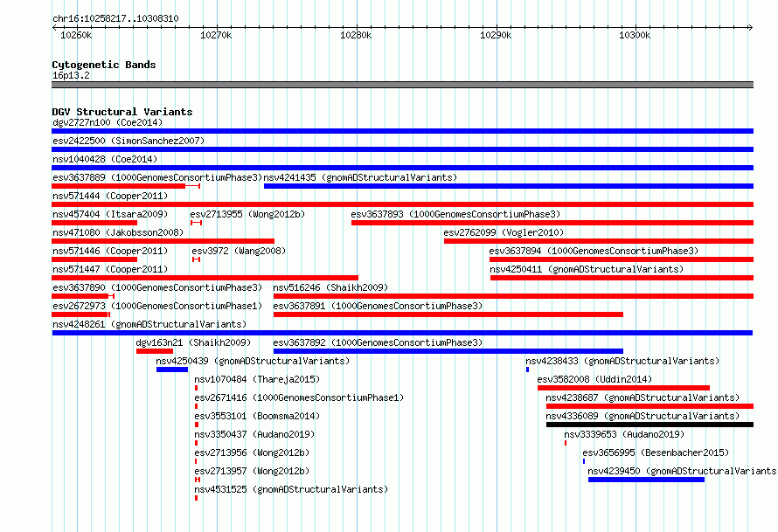Select nsv1070484 (Thareja2015) label
Screen dimensions: 778x532
[257, 379]
